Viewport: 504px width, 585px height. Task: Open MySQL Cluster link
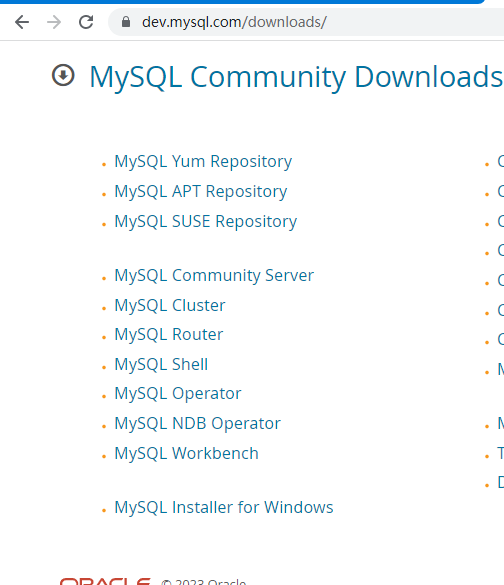click(170, 306)
